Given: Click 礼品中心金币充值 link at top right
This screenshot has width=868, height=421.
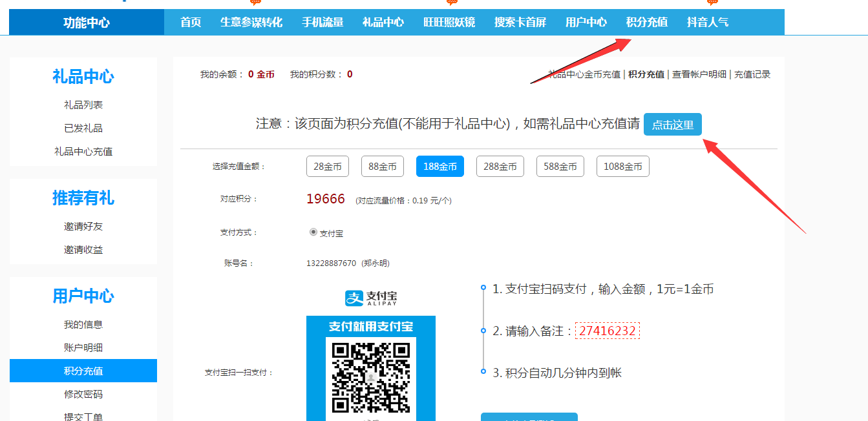Looking at the screenshot, I should point(584,74).
